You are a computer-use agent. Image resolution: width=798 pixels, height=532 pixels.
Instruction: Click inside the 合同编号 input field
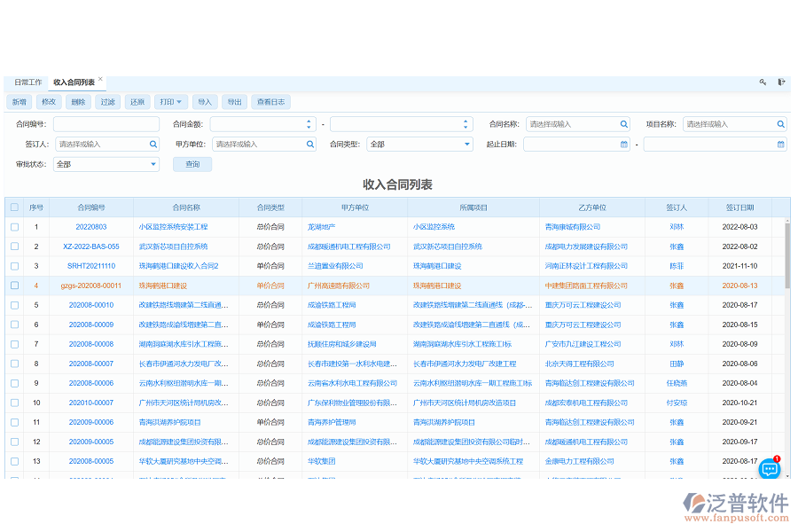tap(106, 123)
